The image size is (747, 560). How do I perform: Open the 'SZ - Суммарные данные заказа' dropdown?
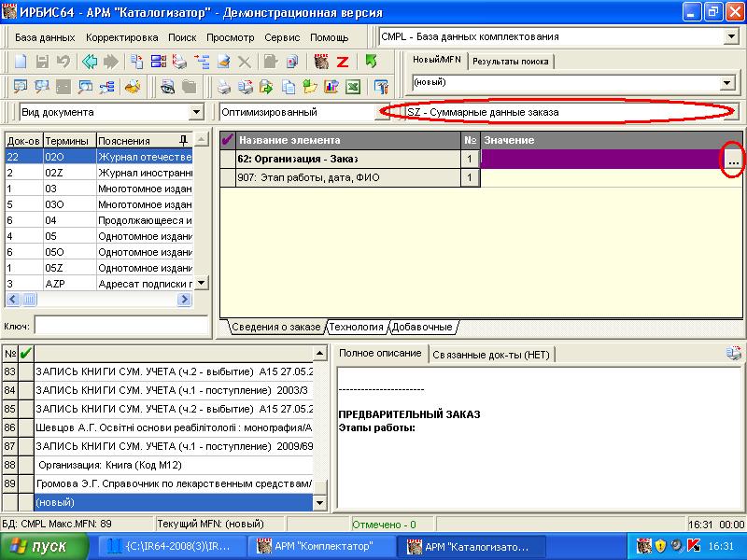[731, 112]
